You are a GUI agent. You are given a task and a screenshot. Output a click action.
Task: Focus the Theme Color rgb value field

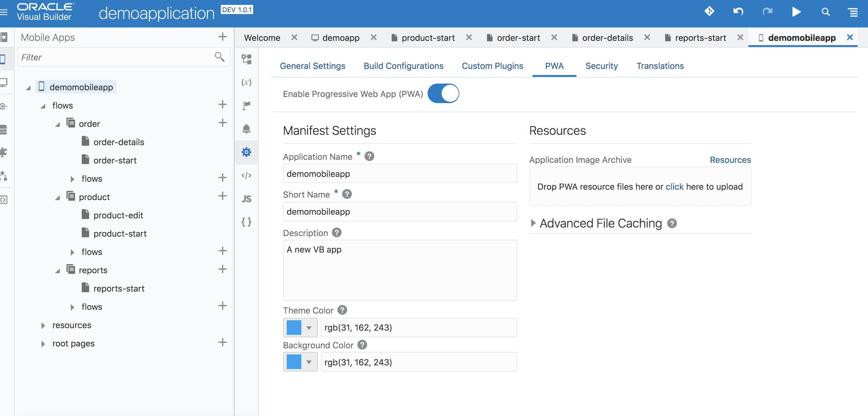(x=418, y=328)
